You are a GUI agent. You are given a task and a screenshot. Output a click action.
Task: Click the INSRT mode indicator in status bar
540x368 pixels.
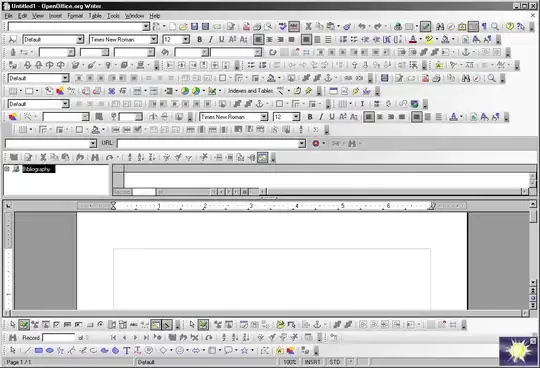[312, 362]
